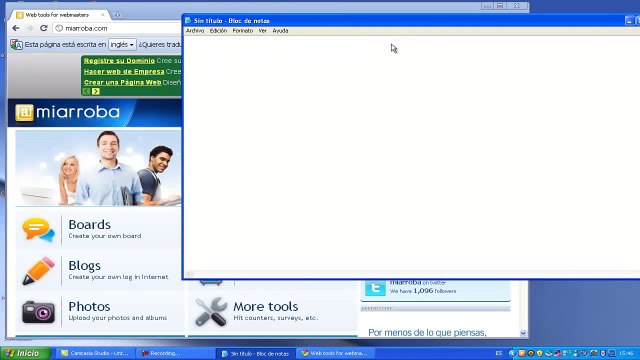Open the Hacer web de Empresa ad link
This screenshot has height=360, width=640.
coord(124,71)
